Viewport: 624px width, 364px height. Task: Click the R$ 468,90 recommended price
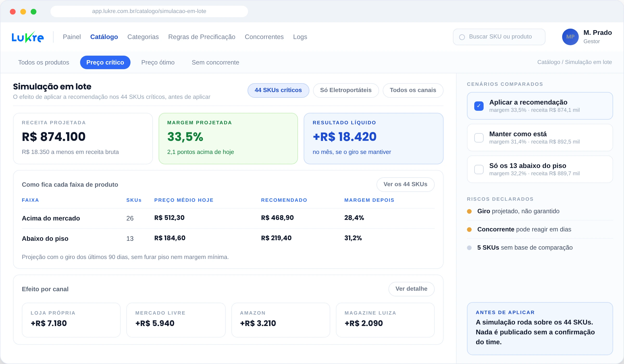tap(277, 218)
